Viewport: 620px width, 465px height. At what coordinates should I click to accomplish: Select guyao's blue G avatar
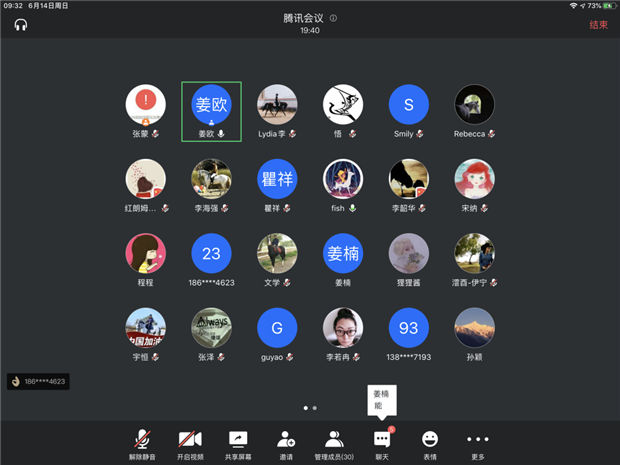(277, 327)
